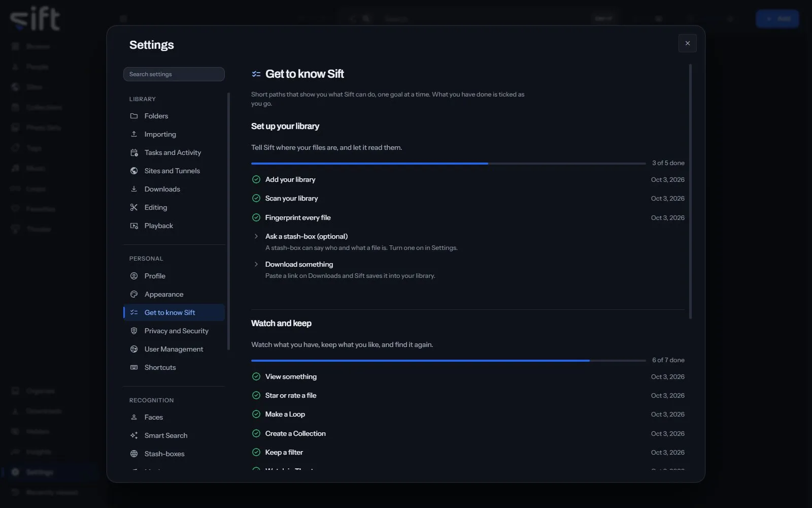This screenshot has width=812, height=508.
Task: Click the Download something step title
Action: pyautogui.click(x=299, y=264)
